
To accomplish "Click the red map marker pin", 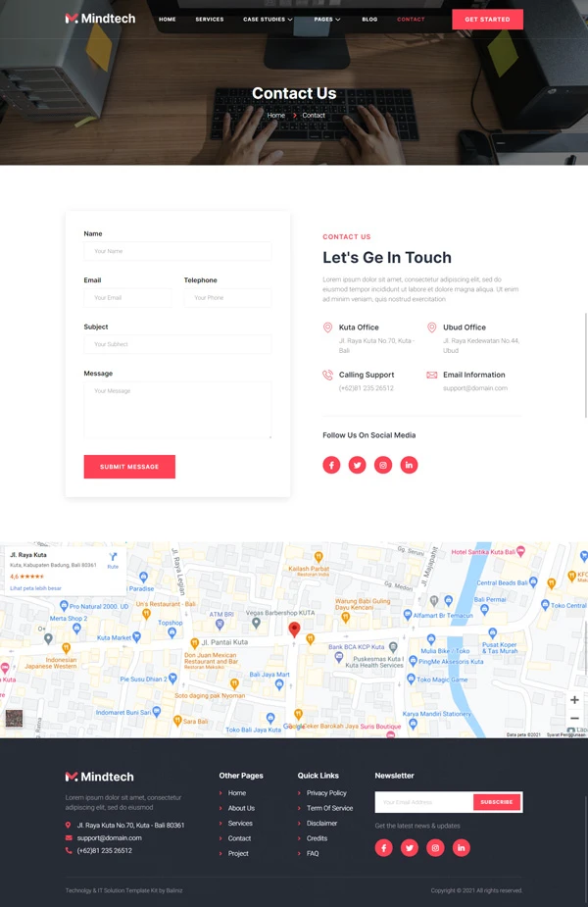I will coord(294,630).
